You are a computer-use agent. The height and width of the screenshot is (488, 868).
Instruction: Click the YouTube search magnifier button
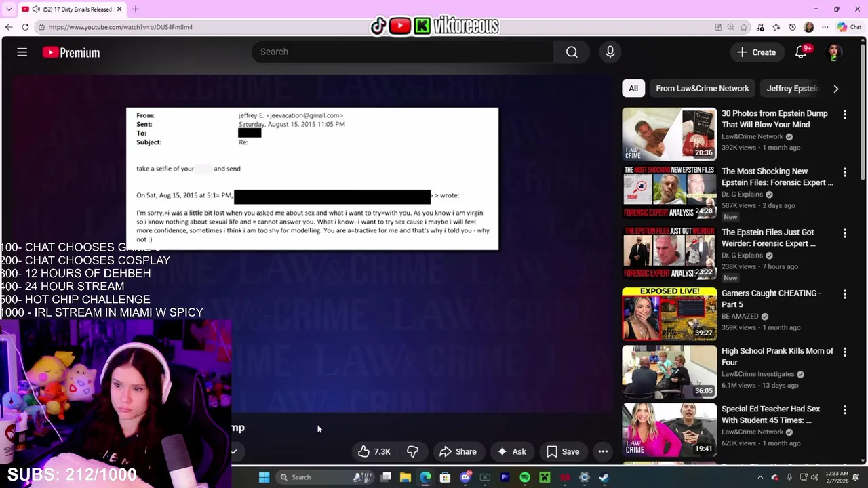pos(572,52)
